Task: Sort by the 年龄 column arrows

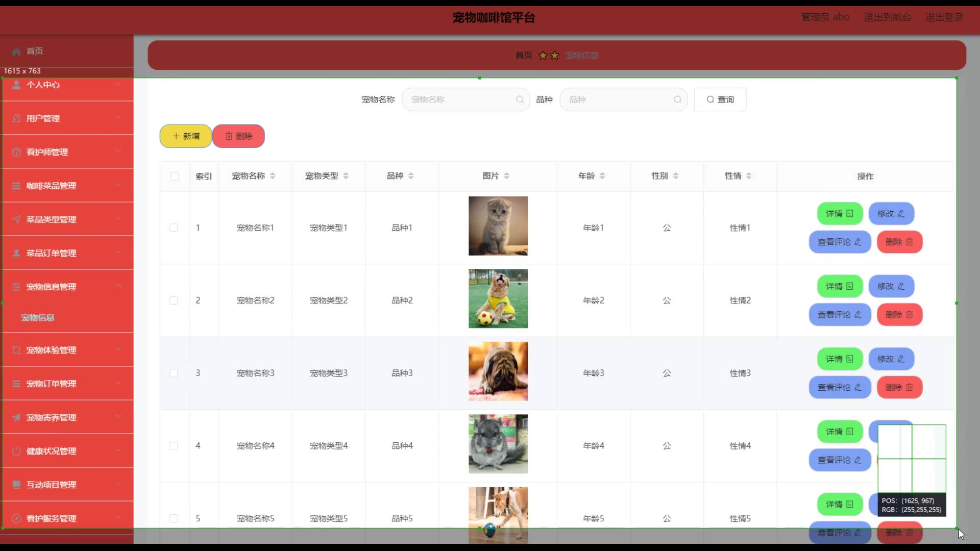Action: pyautogui.click(x=602, y=176)
